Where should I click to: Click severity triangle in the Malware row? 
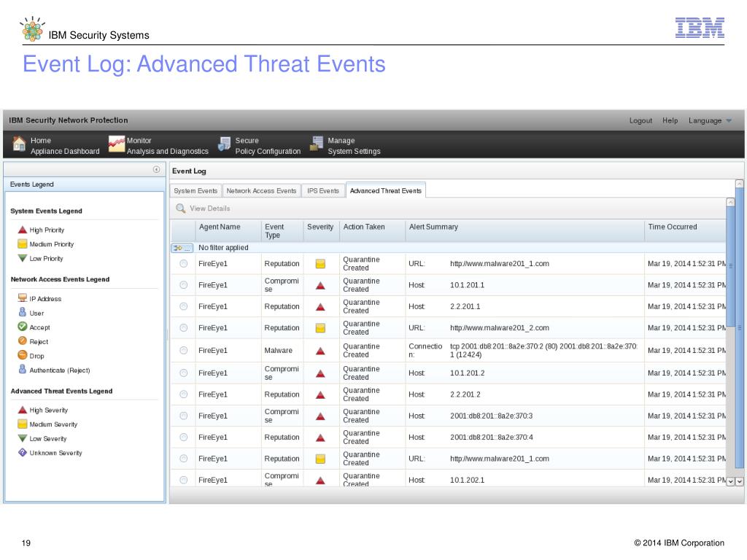coord(321,351)
